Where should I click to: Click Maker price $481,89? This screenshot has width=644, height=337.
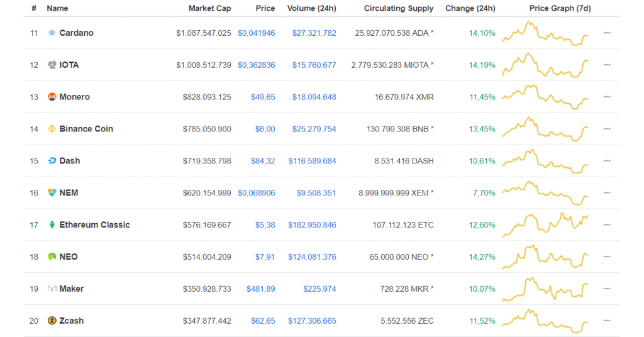tap(261, 289)
